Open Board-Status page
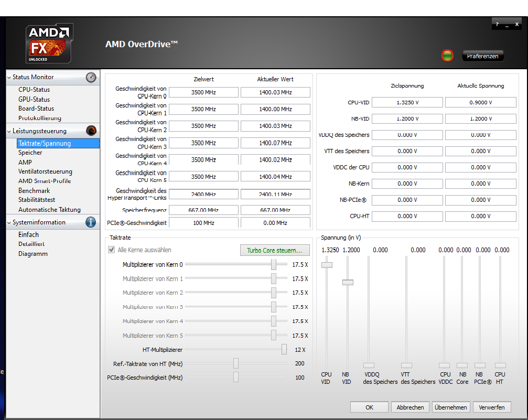The width and height of the screenshot is (528, 420). pos(36,109)
